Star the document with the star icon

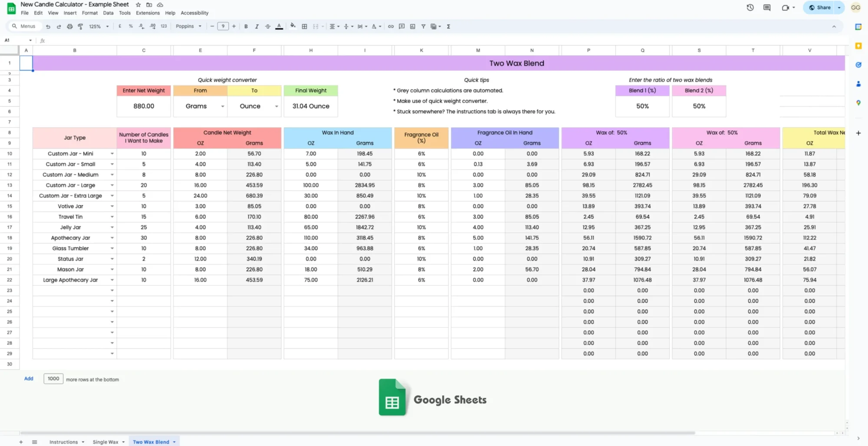[138, 5]
